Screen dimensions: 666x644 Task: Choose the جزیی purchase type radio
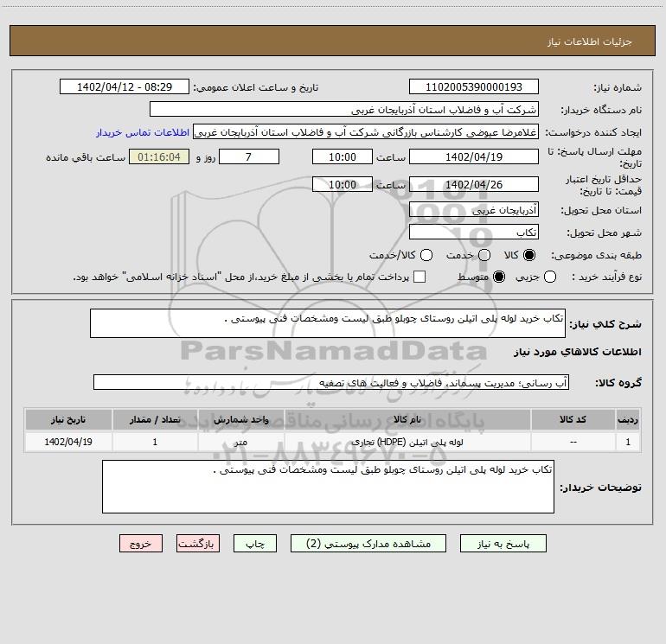(x=550, y=277)
